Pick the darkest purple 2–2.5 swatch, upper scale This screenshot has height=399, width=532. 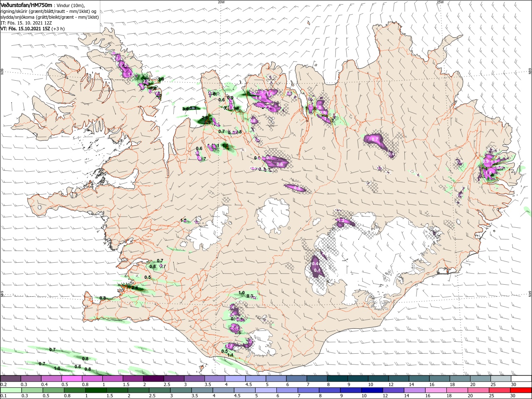[153, 379]
